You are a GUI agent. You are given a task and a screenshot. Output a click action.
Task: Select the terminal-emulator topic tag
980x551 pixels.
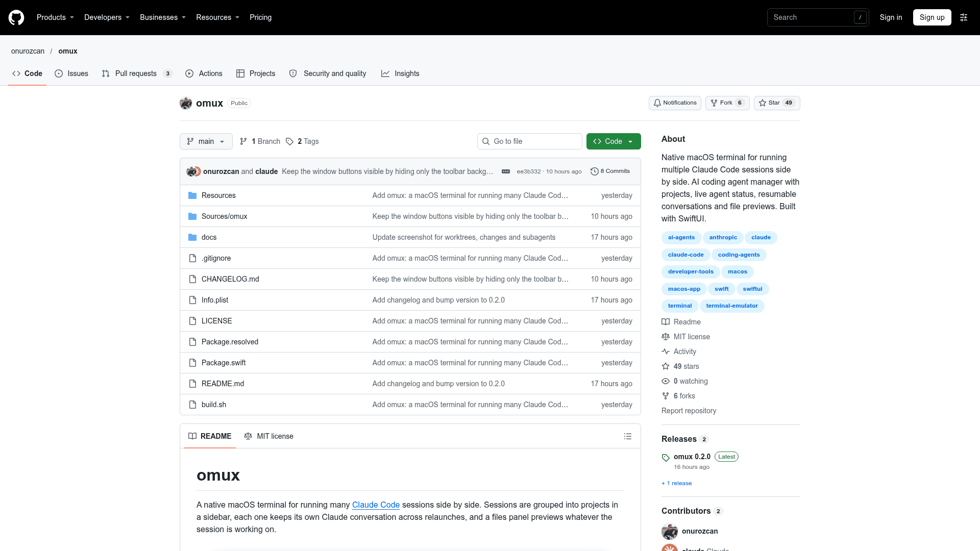tap(732, 306)
